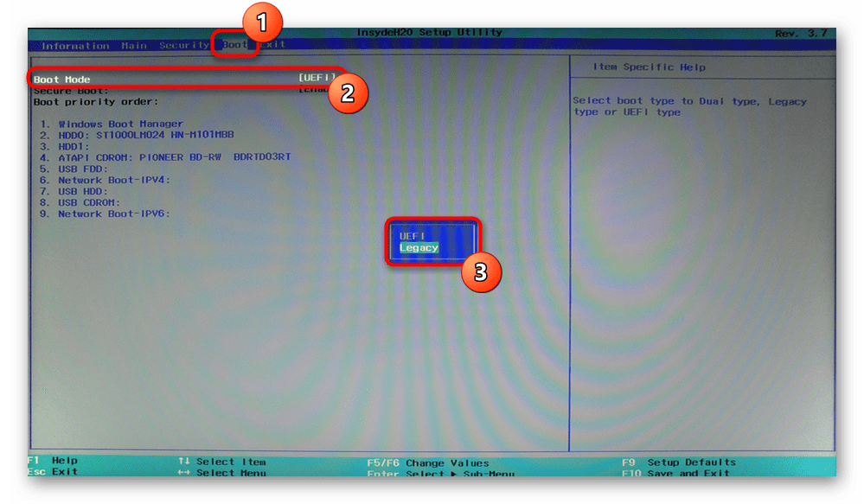Click the InsydeH20 Setup Utility title

tap(429, 33)
